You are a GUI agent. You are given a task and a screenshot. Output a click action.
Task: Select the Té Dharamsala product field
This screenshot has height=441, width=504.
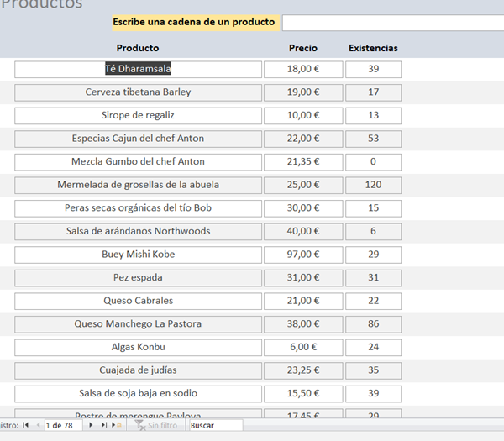pos(138,69)
